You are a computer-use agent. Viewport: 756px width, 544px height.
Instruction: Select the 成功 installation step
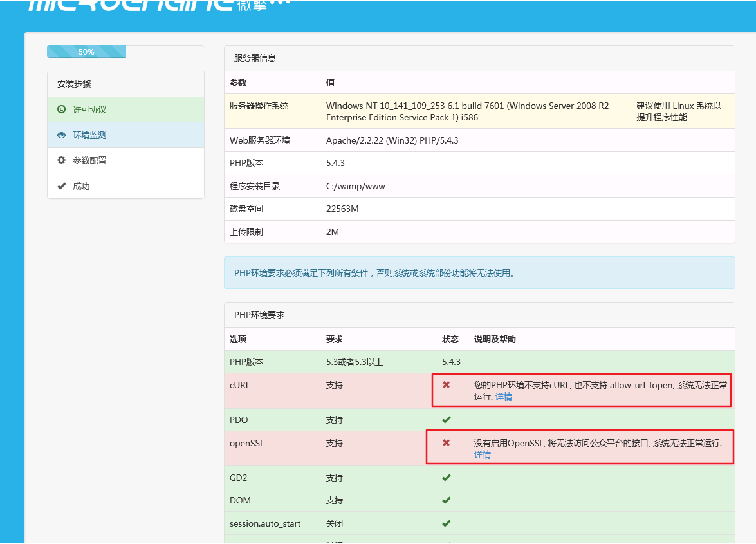coord(126,185)
